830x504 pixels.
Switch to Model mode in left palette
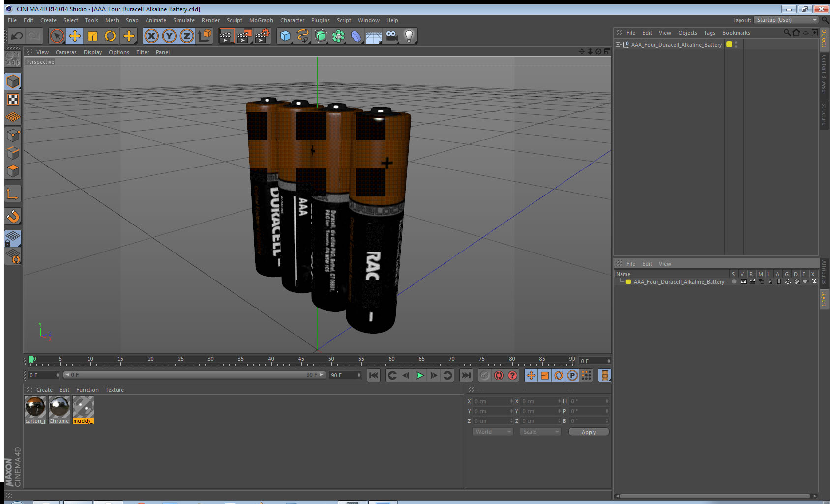tap(13, 82)
